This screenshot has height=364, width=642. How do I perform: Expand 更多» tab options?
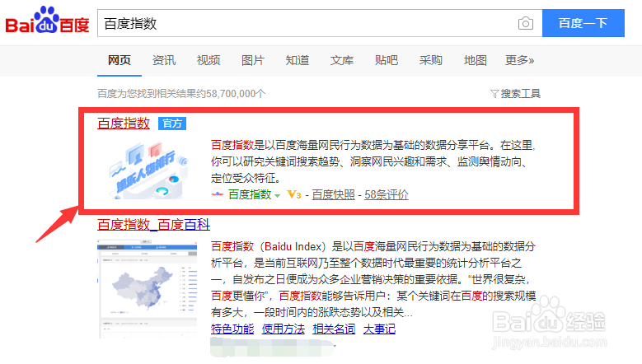pos(519,61)
